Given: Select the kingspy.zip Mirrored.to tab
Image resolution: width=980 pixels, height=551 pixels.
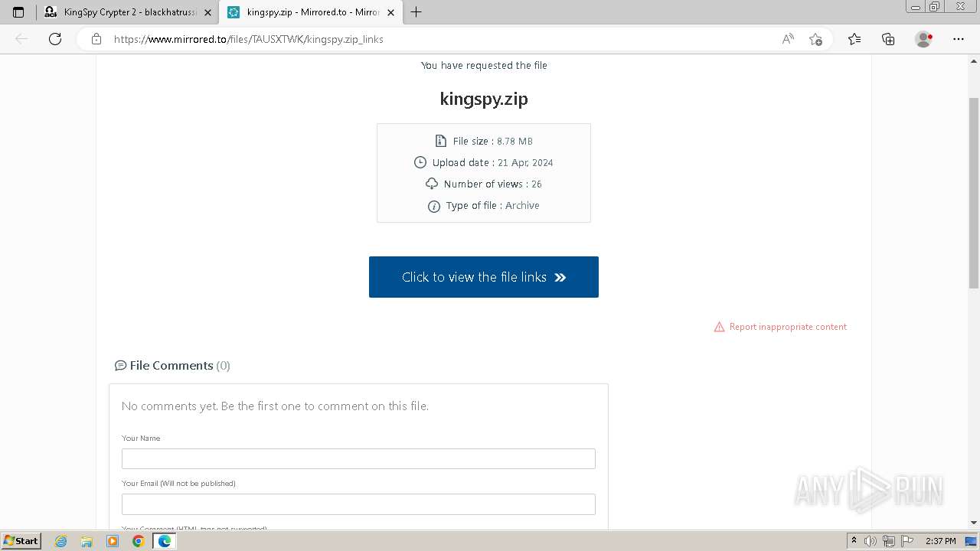Looking at the screenshot, I should click(311, 12).
